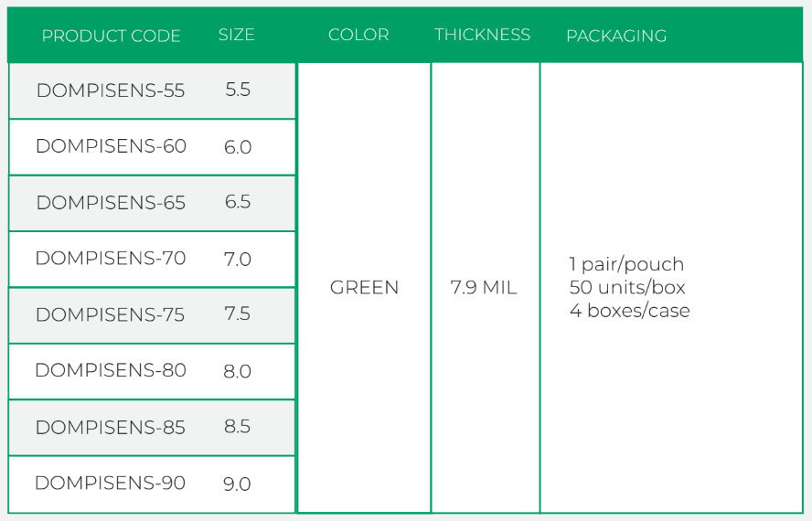Select the SIZE column header

236,35
